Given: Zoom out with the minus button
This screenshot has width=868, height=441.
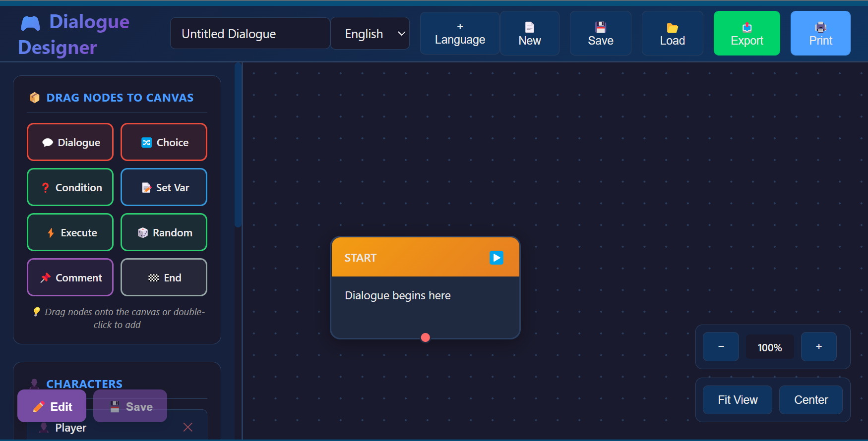Looking at the screenshot, I should pos(721,347).
